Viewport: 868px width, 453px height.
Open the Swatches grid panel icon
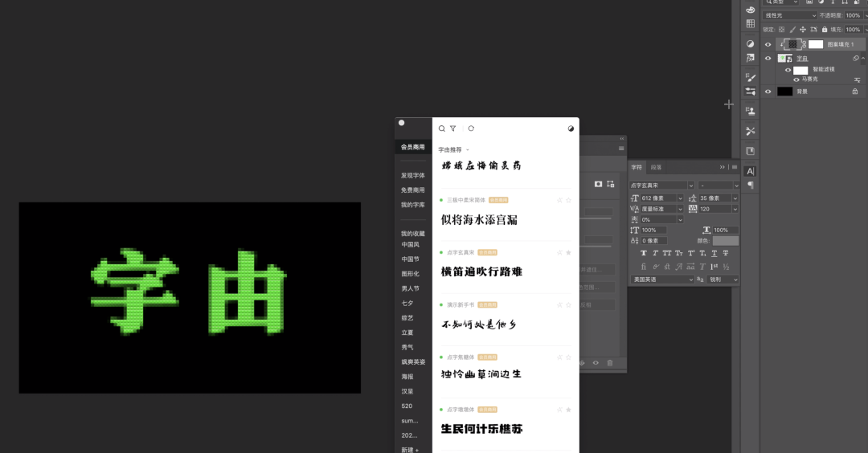click(750, 24)
